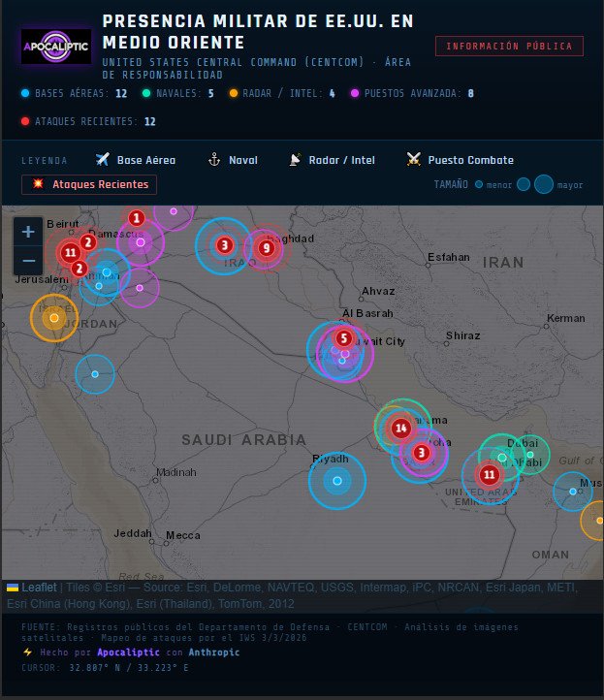Click the Radar / Intel satellite dish icon
Image resolution: width=604 pixels, height=700 pixels.
tap(295, 159)
